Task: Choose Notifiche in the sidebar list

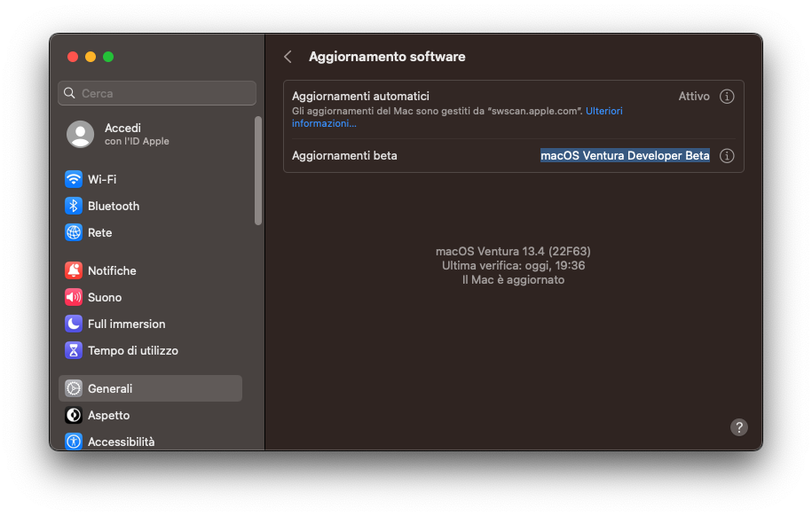Action: point(112,270)
